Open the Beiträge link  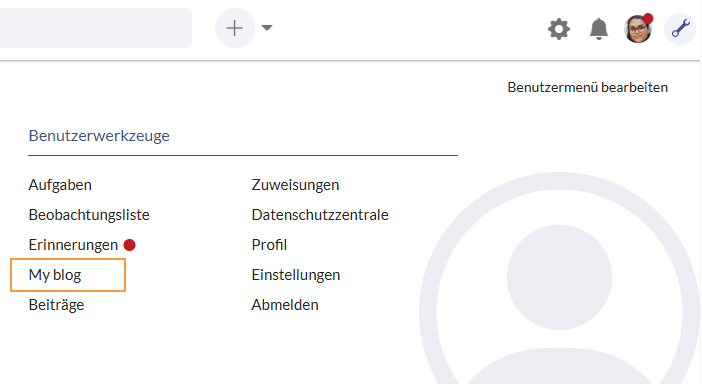(56, 305)
